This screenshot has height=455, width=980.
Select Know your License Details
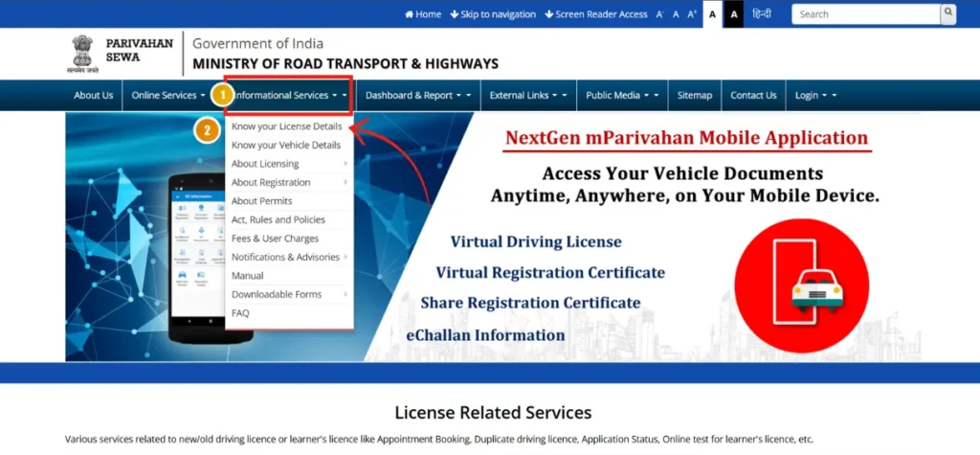pyautogui.click(x=287, y=126)
